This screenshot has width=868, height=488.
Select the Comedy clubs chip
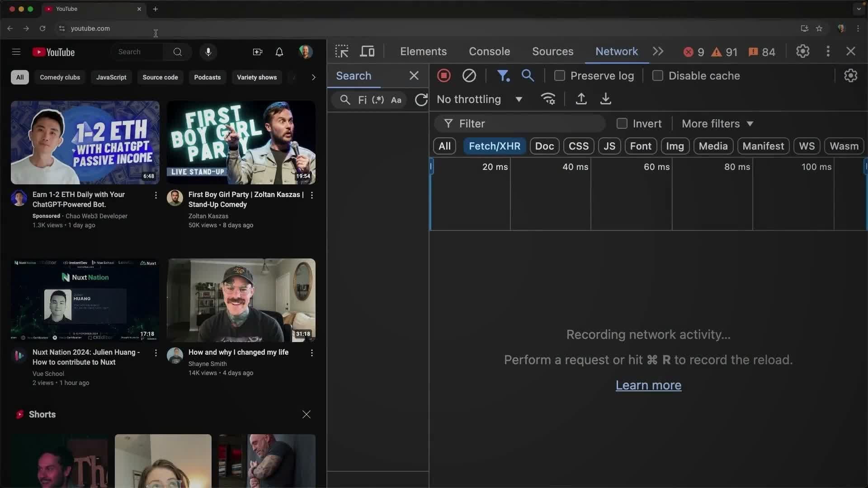pyautogui.click(x=60, y=77)
